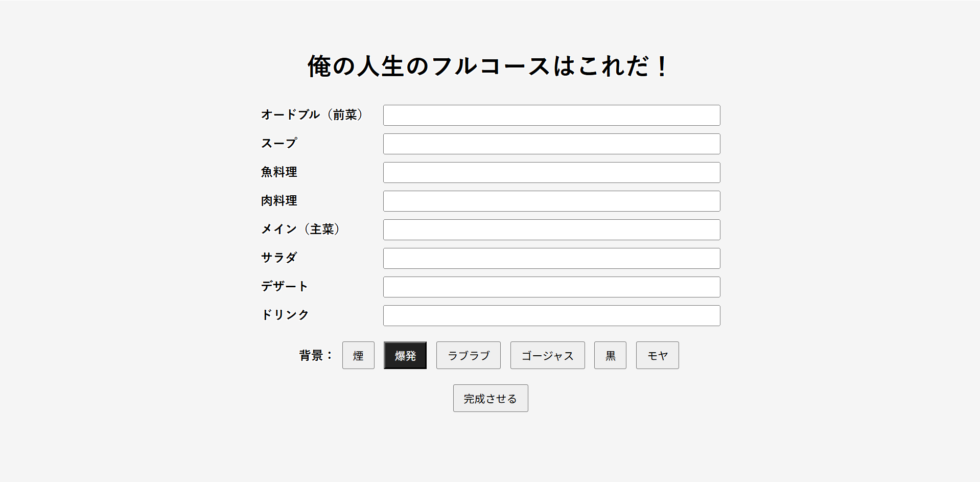Viewport: 980px width, 482px height.
Task: Click the 背景： label text
Action: 316,355
